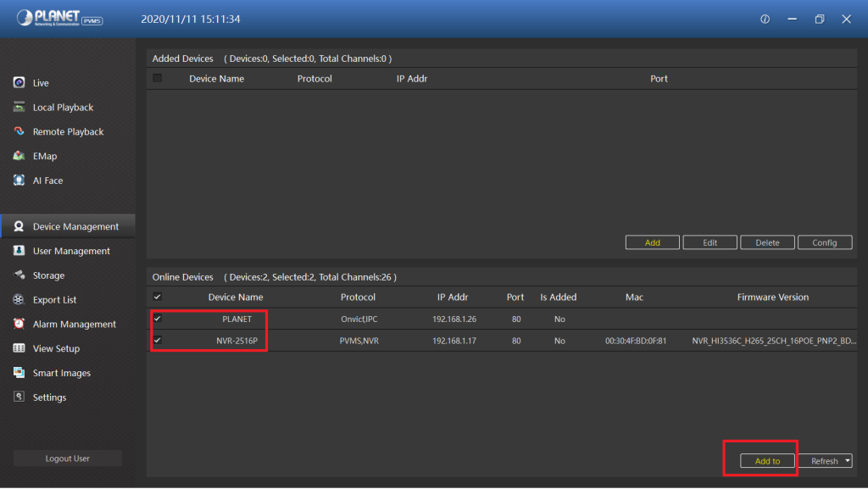Click the Smart Images icon
Viewport: 868px width, 489px height.
pos(19,372)
